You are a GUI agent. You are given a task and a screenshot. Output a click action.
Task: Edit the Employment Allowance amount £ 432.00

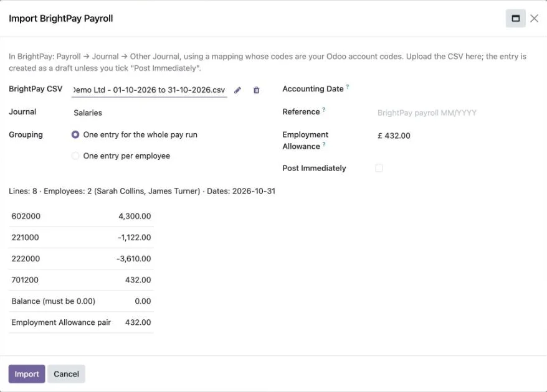457,136
